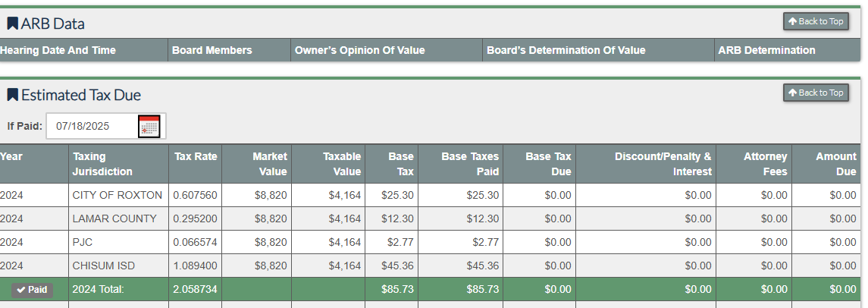Click the LAMAR COUNTY jurisdiction cell
This screenshot has width=868, height=308.
[x=114, y=219]
